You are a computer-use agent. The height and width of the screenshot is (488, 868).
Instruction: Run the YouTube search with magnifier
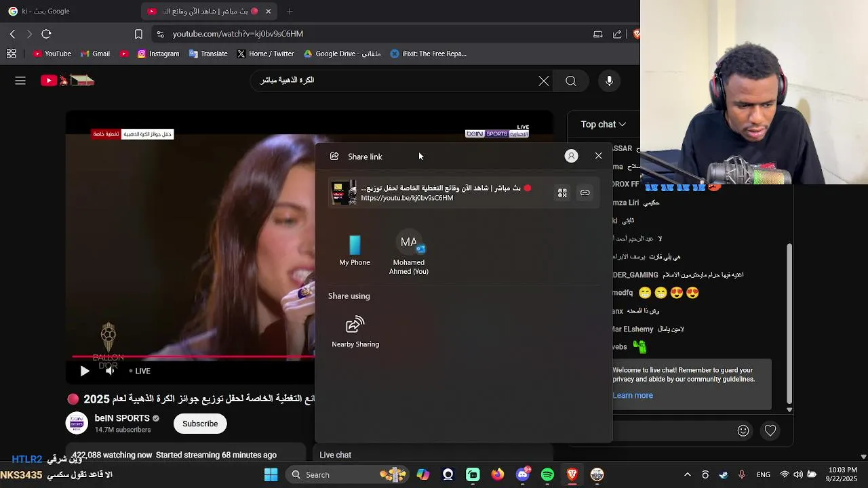point(571,81)
